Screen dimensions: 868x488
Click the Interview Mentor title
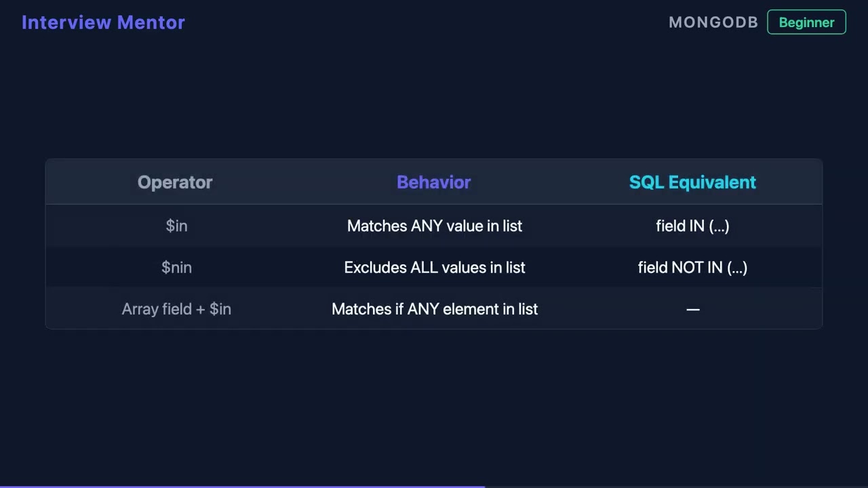(103, 22)
